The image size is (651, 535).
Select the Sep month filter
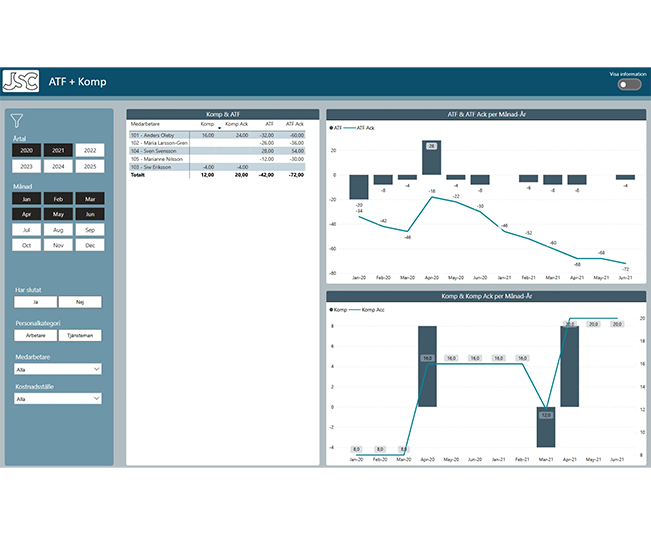pyautogui.click(x=90, y=230)
